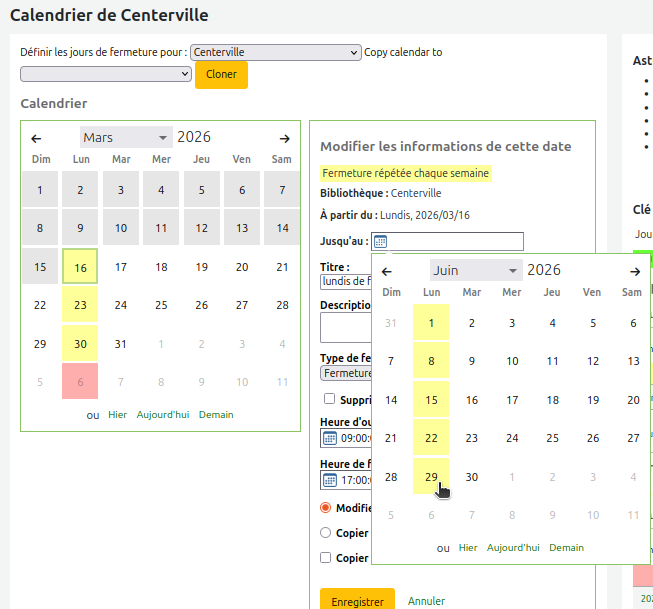Select day 26 in Juin datepicker
Viewport: 653px width, 609px height.
pos(593,438)
